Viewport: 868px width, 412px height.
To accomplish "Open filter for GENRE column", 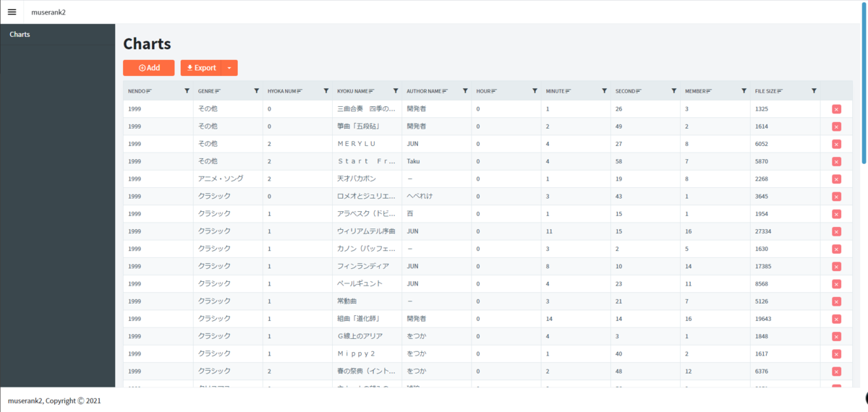I will point(257,91).
